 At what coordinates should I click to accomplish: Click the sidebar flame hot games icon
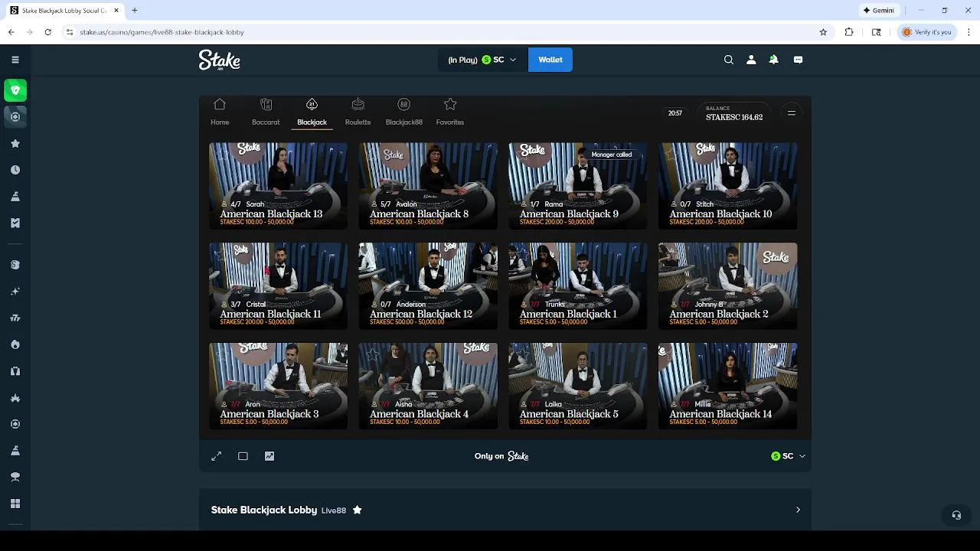coord(15,344)
